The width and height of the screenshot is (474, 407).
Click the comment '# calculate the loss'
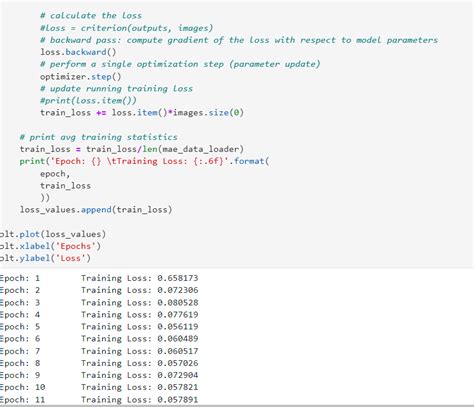91,16
